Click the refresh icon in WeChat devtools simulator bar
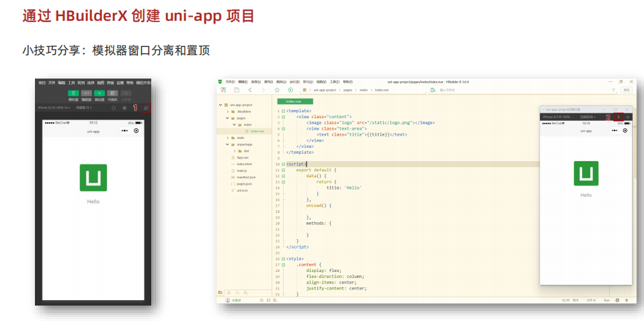 (114, 108)
